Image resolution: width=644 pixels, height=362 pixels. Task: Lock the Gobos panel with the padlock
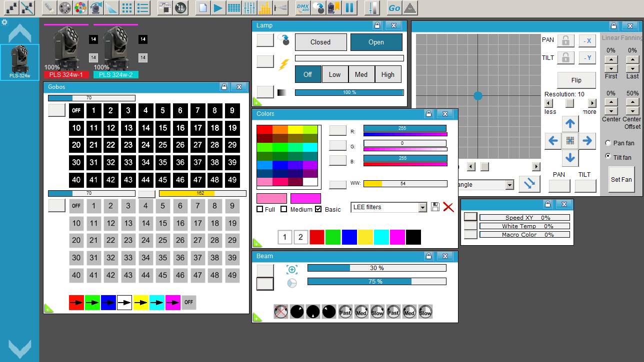224,87
